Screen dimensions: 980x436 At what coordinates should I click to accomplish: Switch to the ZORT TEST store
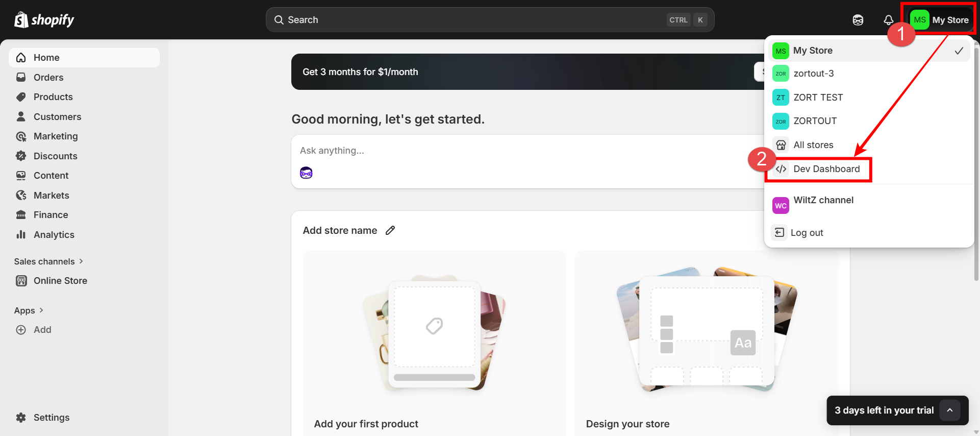(818, 98)
